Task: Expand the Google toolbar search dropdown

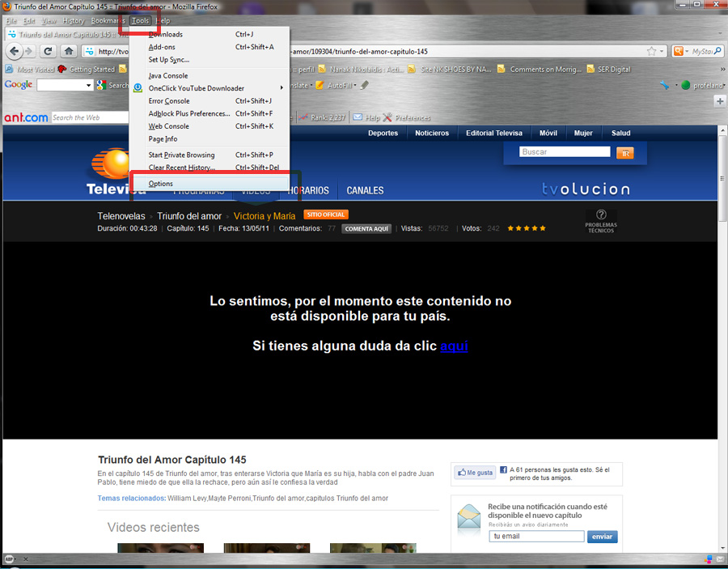Action: click(x=89, y=86)
